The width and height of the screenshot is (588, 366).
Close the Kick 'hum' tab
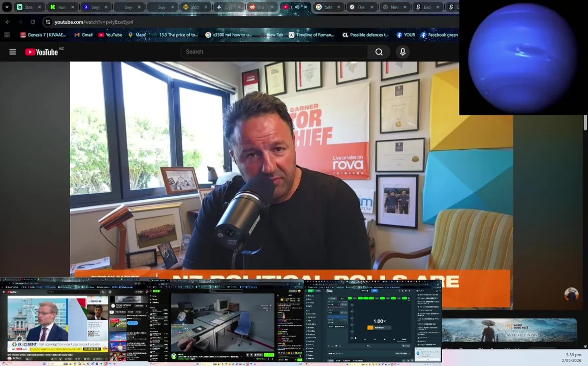pyautogui.click(x=73, y=7)
